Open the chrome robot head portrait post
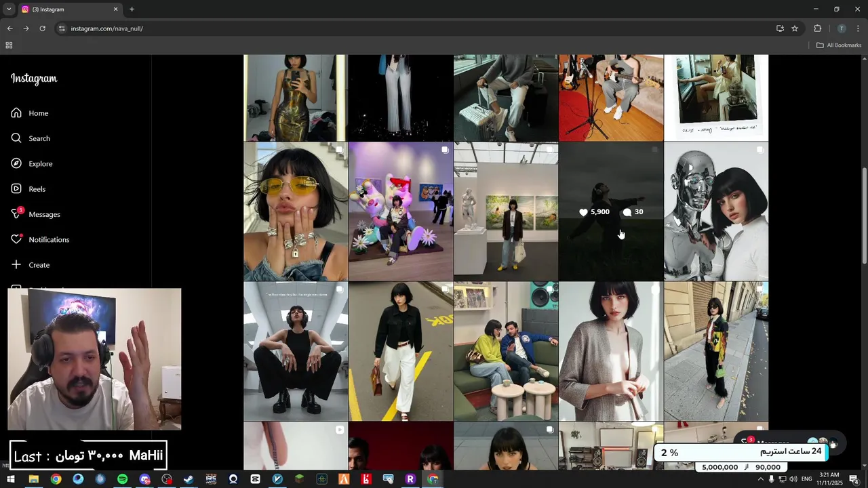Image resolution: width=868 pixels, height=488 pixels. [x=716, y=211]
